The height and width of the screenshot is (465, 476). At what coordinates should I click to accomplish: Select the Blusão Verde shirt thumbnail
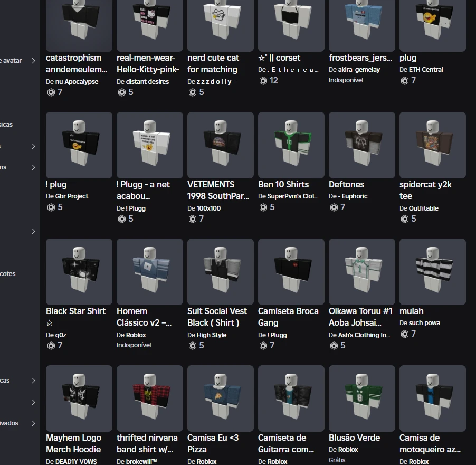point(362,398)
